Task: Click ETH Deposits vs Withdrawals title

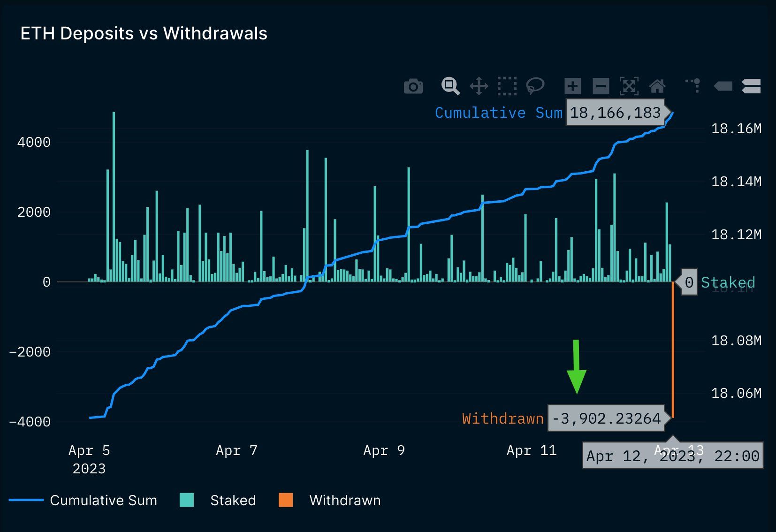Action: [144, 33]
